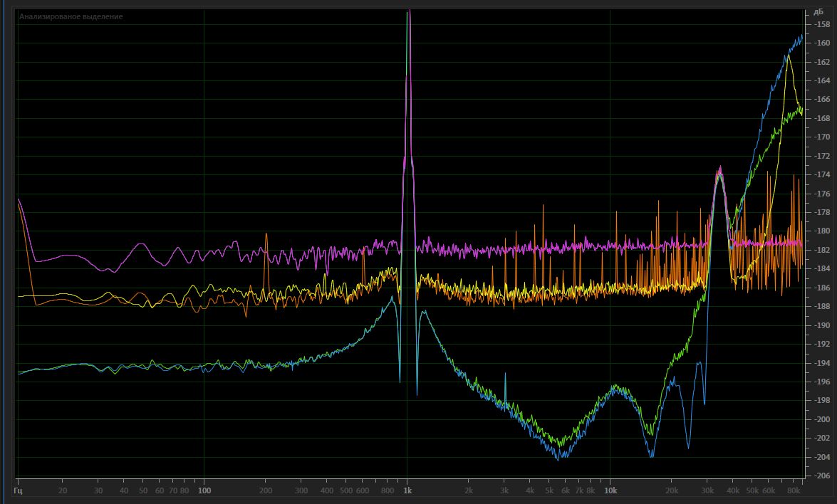Click the 2k frequency axis label

[468, 490]
